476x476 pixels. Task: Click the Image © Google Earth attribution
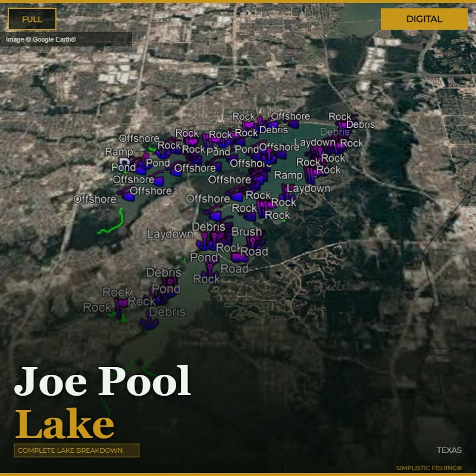pyautogui.click(x=40, y=39)
